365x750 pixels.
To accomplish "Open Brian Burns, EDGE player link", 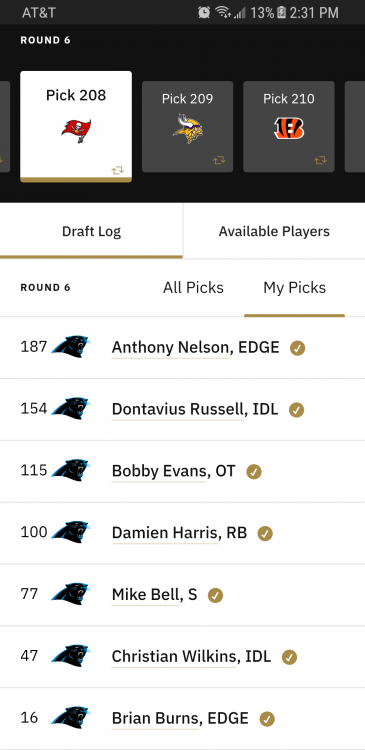I will coord(180,718).
